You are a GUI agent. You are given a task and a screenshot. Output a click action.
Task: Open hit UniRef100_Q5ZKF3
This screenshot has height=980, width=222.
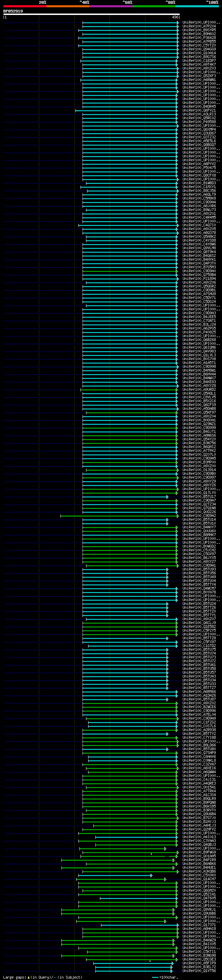199,76
